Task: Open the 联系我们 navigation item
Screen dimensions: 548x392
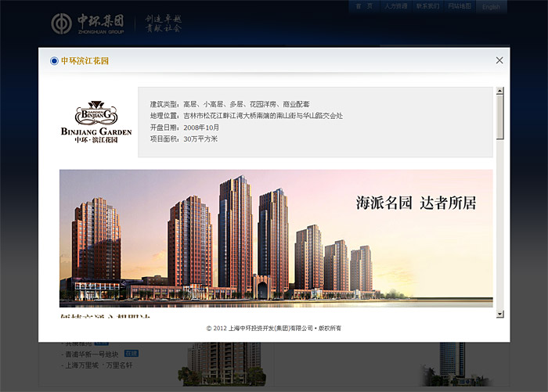Action: pyautogui.click(x=427, y=6)
